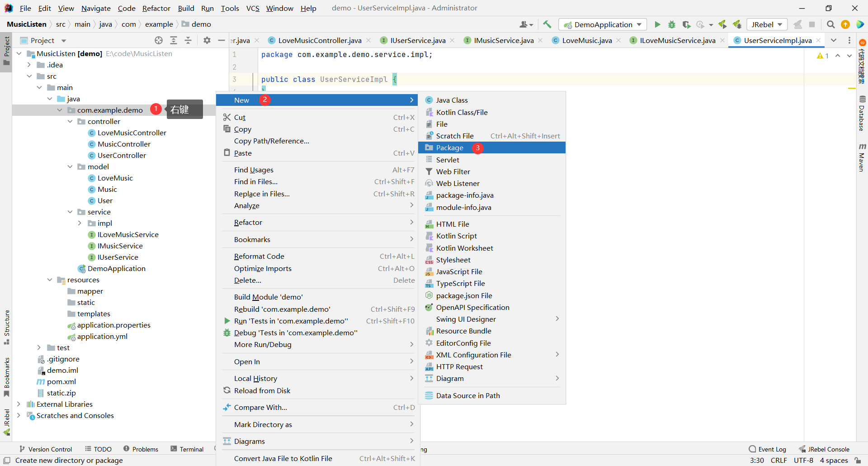Click the CRLF line separator in status bar

[x=778, y=460]
